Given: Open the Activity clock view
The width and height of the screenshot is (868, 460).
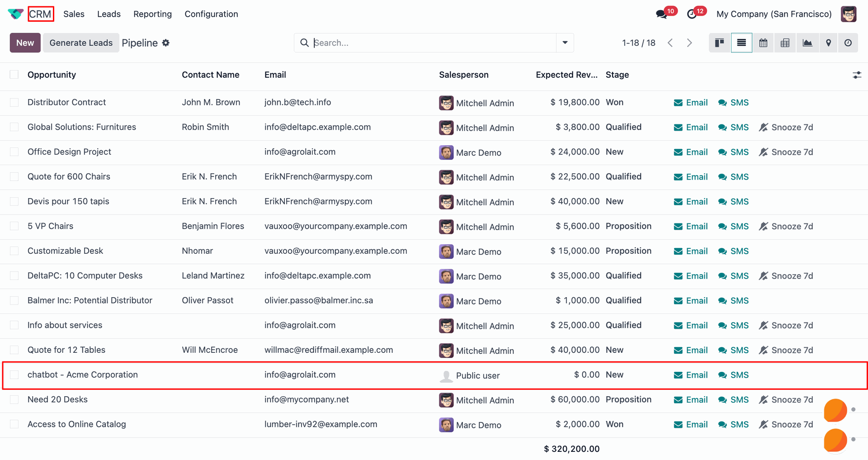Looking at the screenshot, I should click(x=848, y=43).
